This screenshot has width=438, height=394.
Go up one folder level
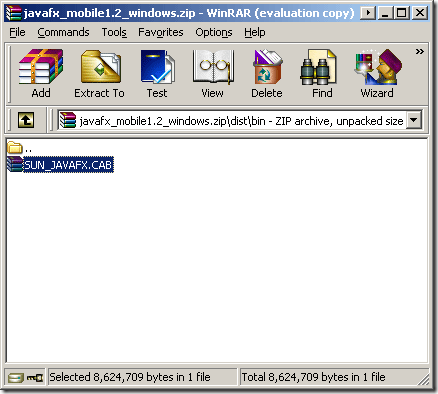click(26, 120)
